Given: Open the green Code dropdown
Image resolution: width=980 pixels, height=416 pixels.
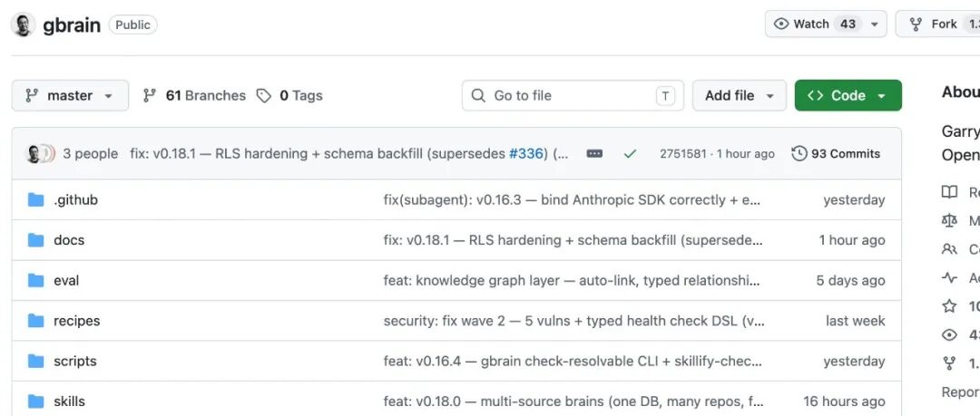Looking at the screenshot, I should coord(848,95).
